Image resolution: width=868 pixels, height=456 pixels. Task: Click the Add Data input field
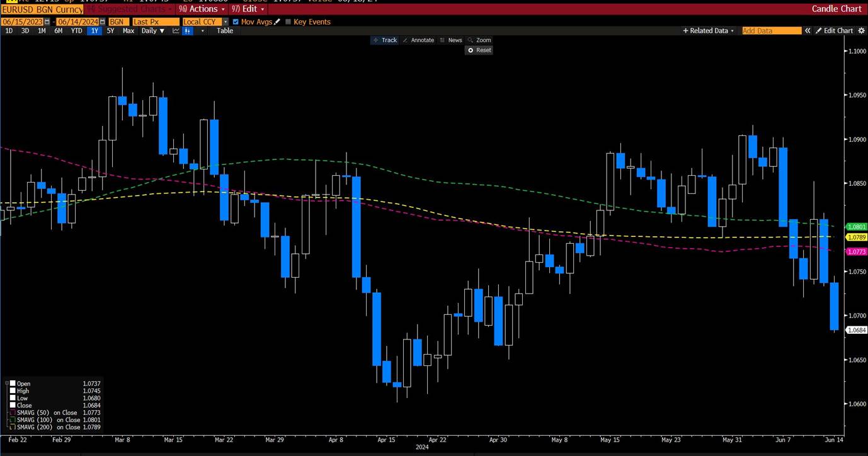(772, 30)
